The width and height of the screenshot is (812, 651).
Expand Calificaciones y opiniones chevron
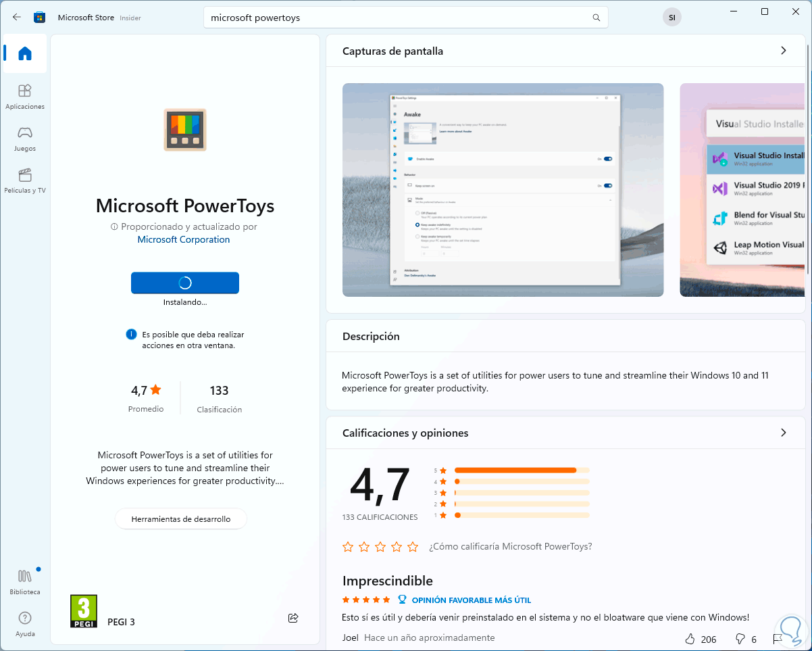[x=784, y=433]
